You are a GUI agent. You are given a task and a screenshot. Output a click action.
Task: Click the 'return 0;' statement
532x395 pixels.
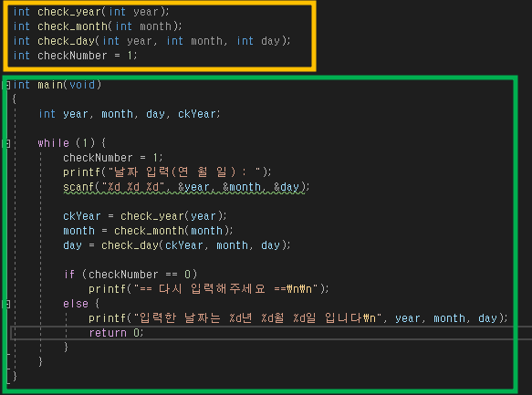click(x=116, y=333)
